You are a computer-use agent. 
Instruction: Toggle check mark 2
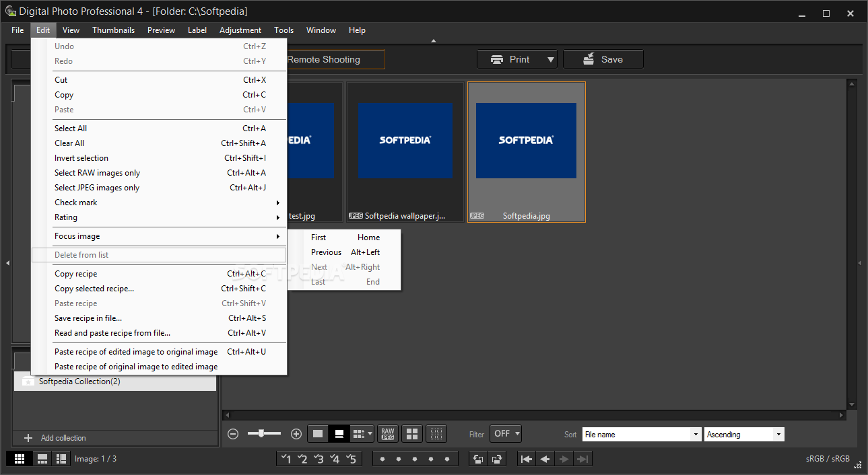302,459
